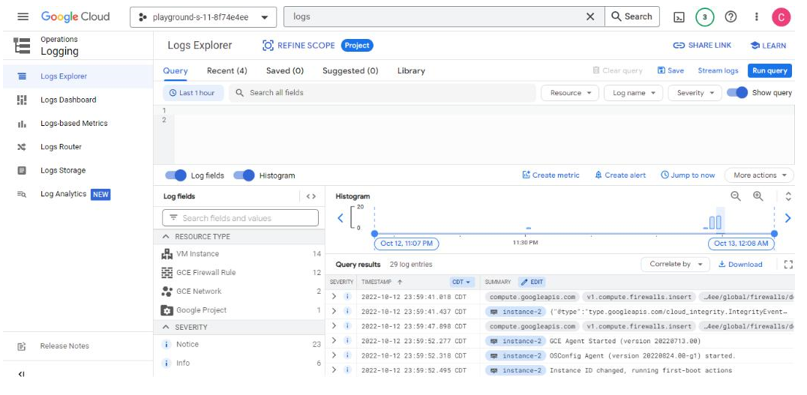The width and height of the screenshot is (807, 395).
Task: Click the Project scope chip
Action: coord(357,45)
